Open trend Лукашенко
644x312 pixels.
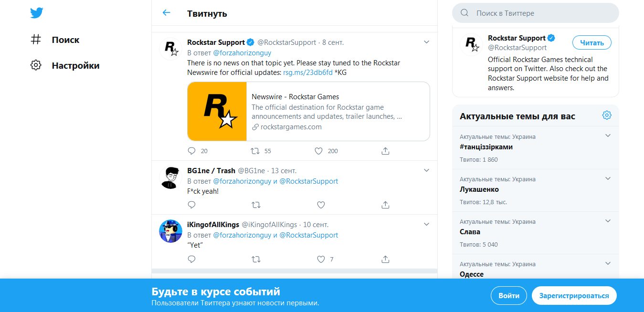(479, 189)
